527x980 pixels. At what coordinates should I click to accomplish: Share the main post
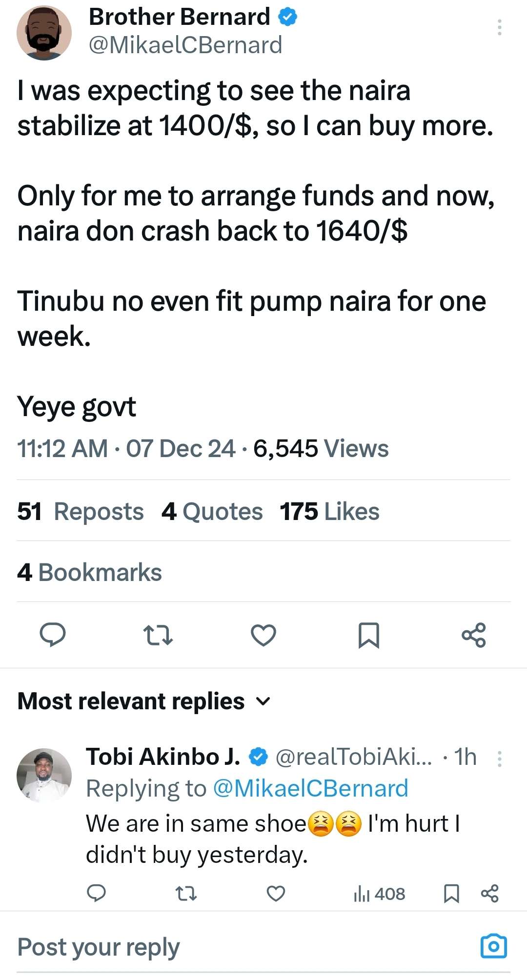point(474,635)
